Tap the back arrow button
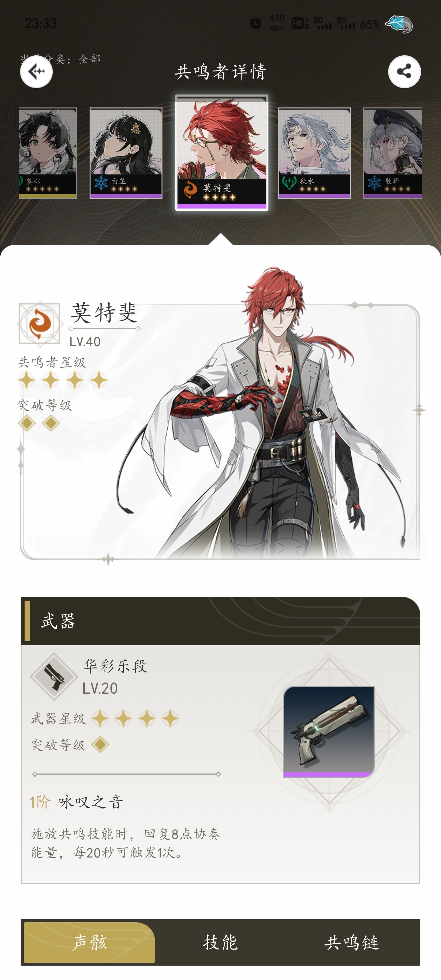Image resolution: width=441 pixels, height=980 pixels. (x=36, y=71)
